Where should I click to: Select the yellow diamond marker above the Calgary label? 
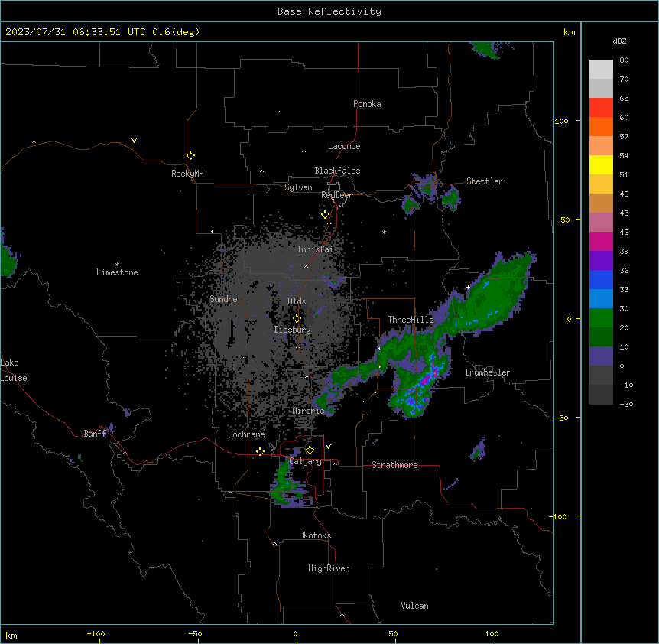(310, 450)
